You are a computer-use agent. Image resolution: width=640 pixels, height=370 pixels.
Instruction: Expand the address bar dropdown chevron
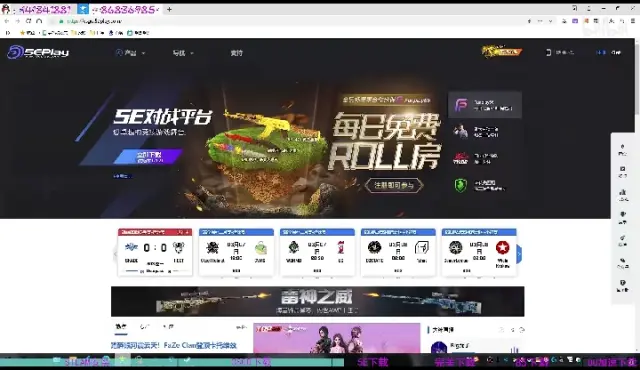coord(551,21)
